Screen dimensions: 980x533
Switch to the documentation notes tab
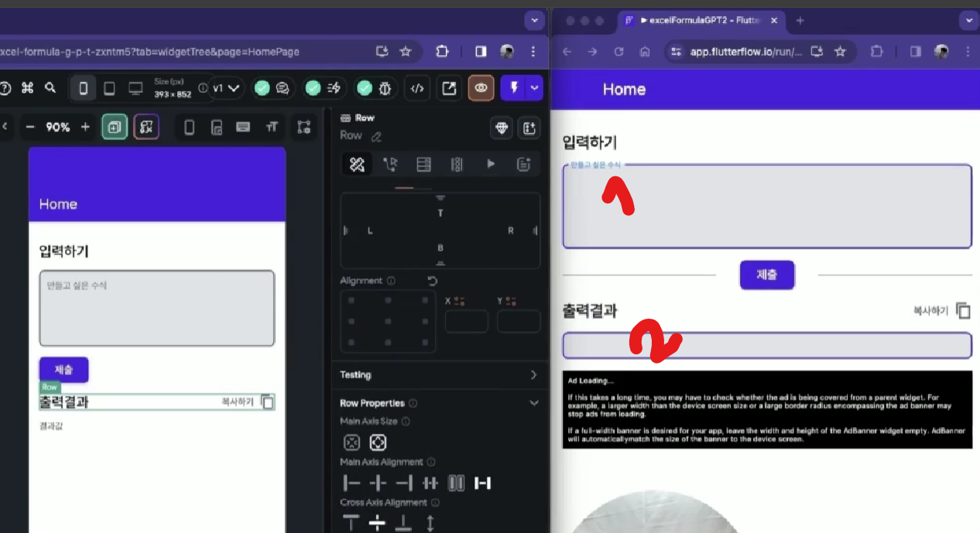pyautogui.click(x=524, y=164)
